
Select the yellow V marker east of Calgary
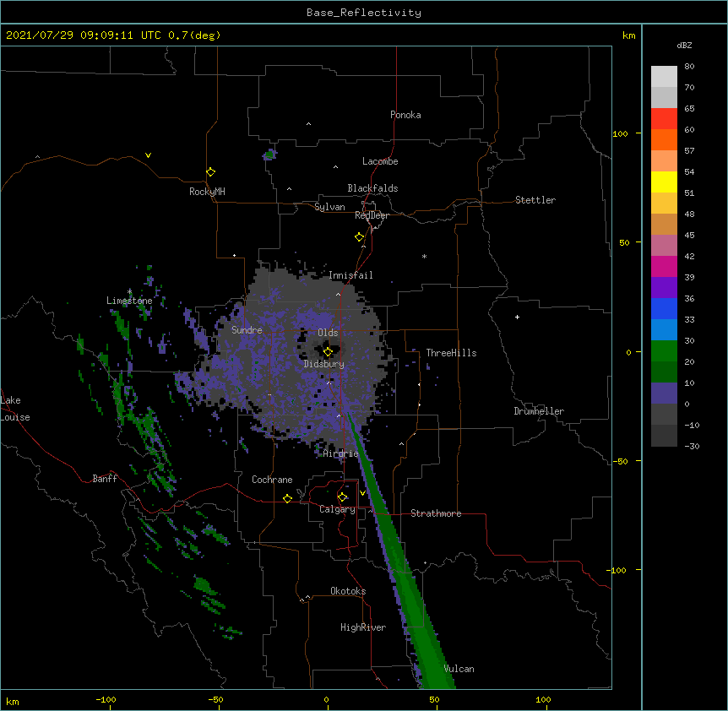(362, 493)
